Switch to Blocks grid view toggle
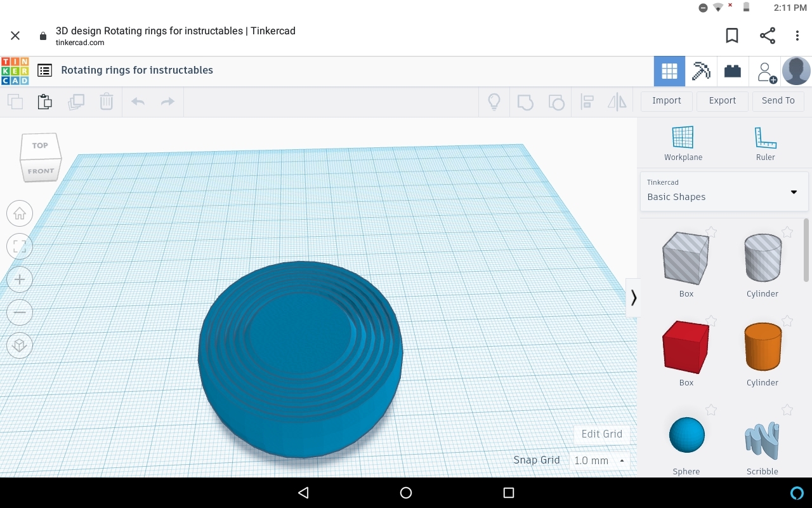Image resolution: width=812 pixels, height=508 pixels. 669,70
